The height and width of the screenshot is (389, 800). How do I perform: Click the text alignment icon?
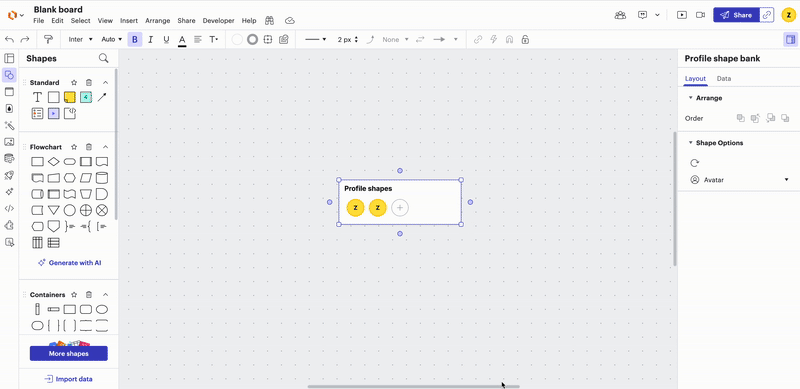click(x=198, y=39)
